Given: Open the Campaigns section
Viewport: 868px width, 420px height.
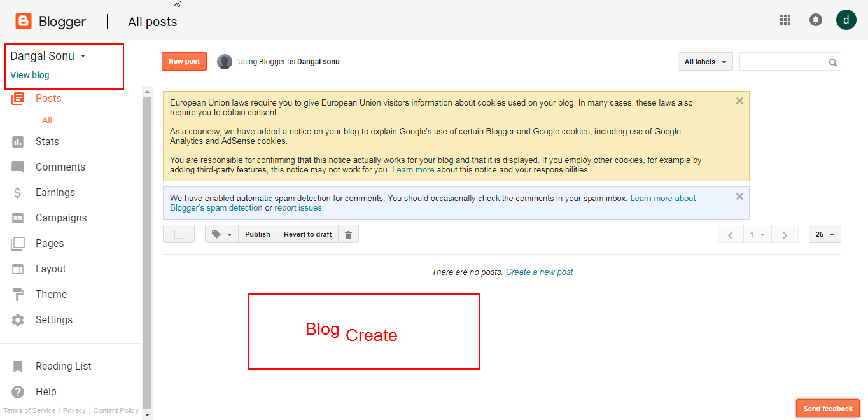Looking at the screenshot, I should [61, 218].
